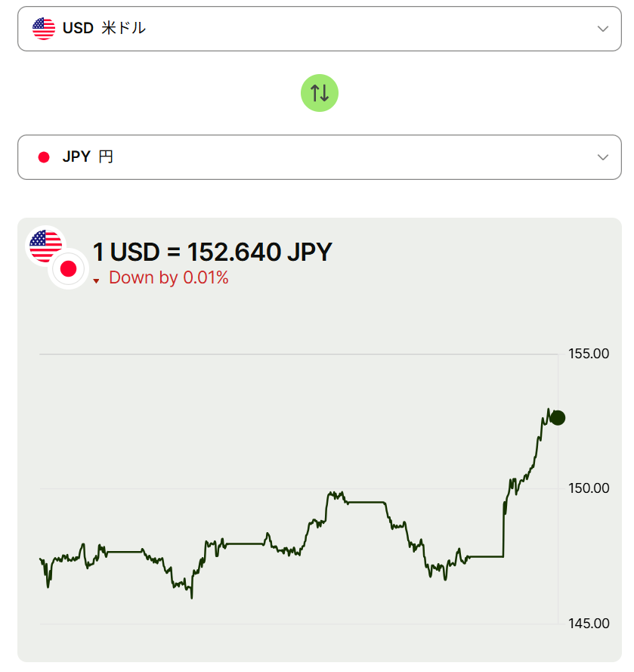Expand the USD dropdown chevron
Screen dimensions: 634x672
tap(602, 29)
